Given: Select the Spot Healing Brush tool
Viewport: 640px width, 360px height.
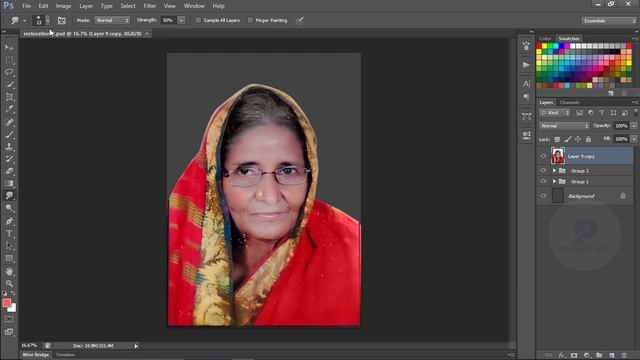Looking at the screenshot, I should pyautogui.click(x=9, y=122).
